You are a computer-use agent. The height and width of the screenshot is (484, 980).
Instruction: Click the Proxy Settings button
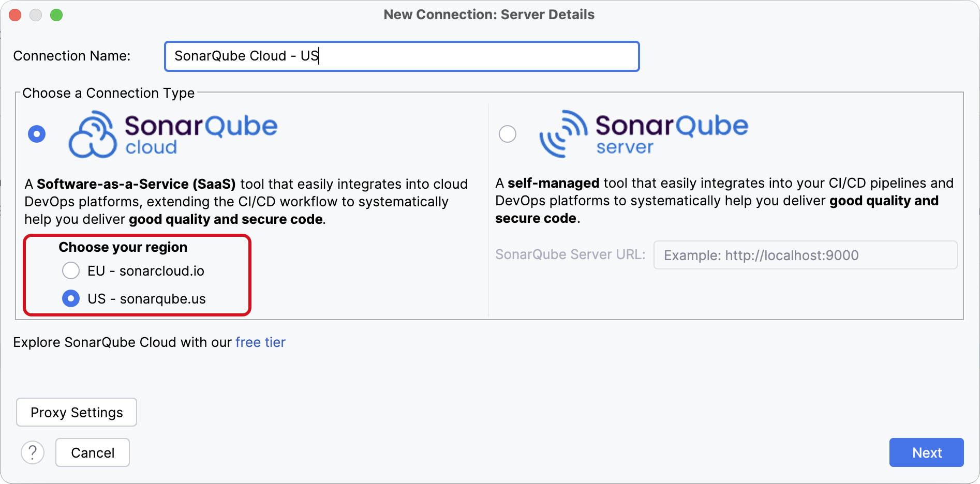[x=76, y=412]
